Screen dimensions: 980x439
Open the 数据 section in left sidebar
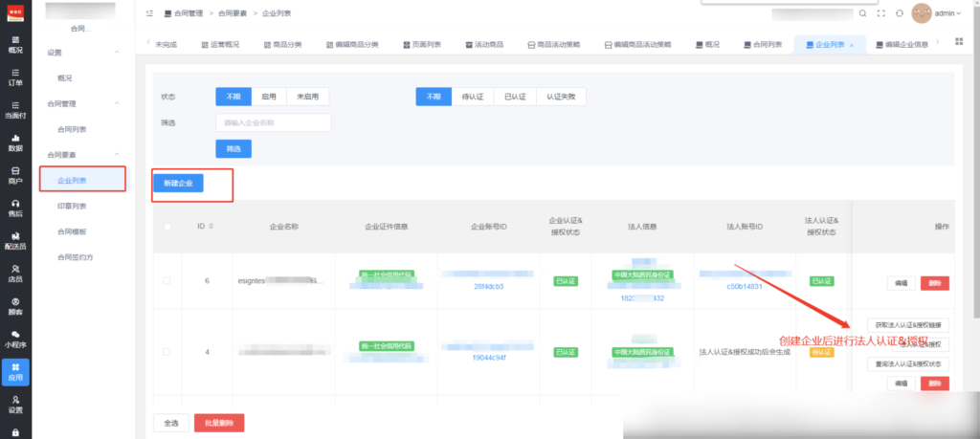click(x=15, y=143)
